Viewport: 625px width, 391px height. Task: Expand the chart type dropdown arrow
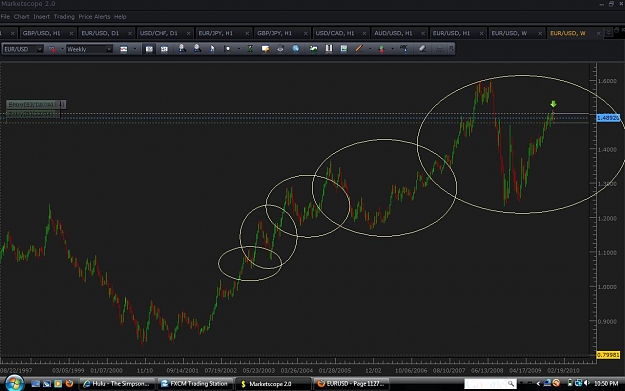[x=134, y=49]
